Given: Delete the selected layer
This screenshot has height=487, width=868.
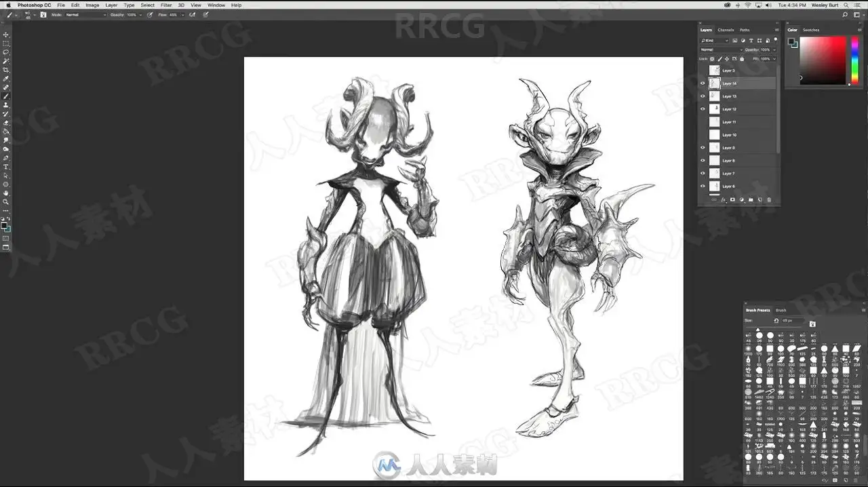Looking at the screenshot, I should tap(769, 200).
